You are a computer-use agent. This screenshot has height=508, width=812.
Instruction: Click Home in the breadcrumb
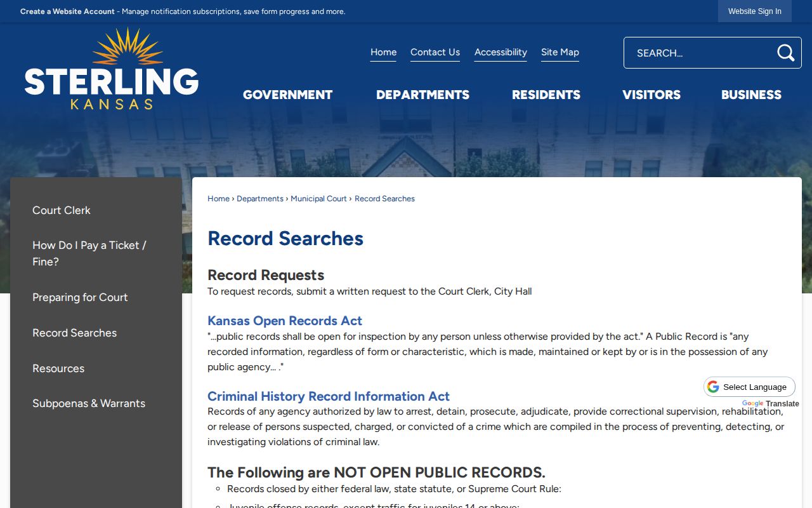[x=218, y=199]
